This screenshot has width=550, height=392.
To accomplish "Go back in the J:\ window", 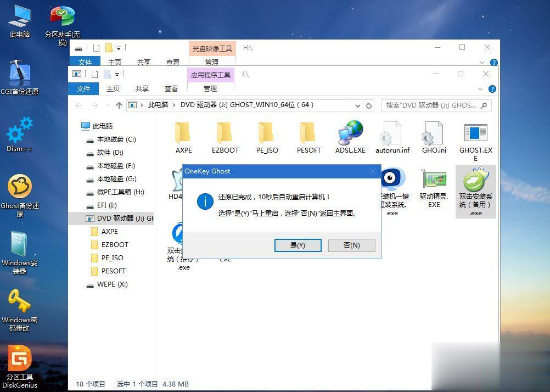I will (x=78, y=105).
